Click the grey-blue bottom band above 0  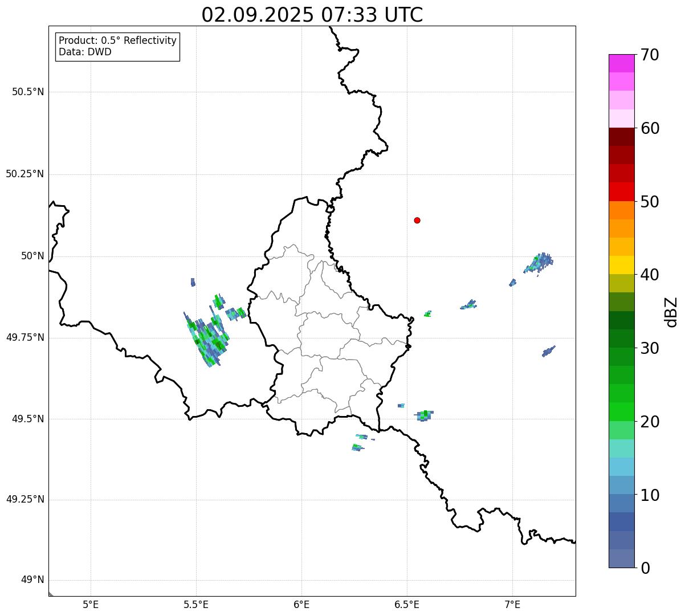click(621, 558)
